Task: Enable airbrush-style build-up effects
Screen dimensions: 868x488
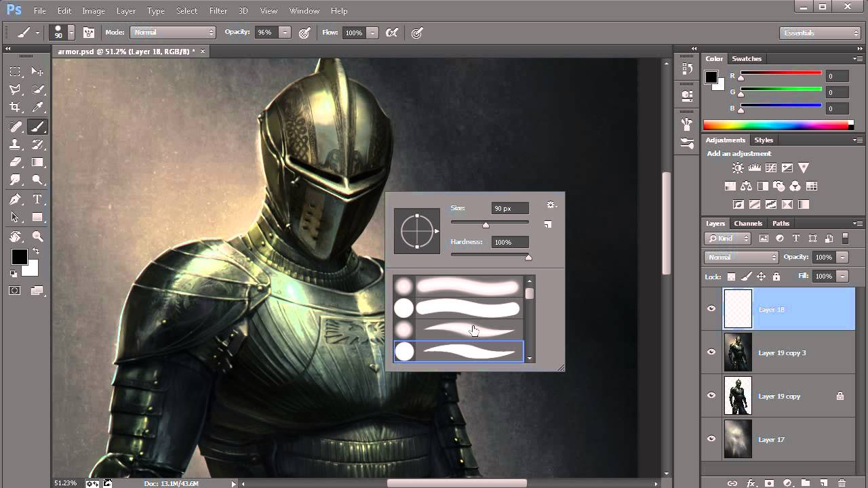Action: coord(391,33)
